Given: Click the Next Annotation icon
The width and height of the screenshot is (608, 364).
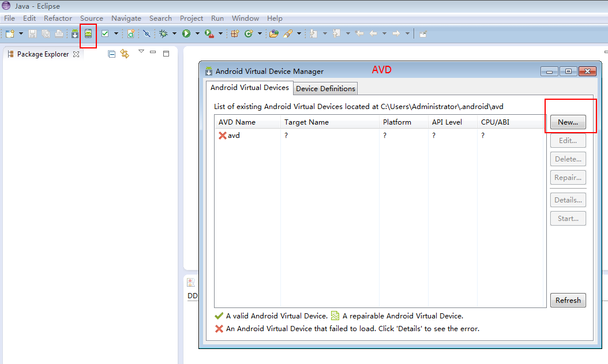Looking at the screenshot, I should [313, 33].
